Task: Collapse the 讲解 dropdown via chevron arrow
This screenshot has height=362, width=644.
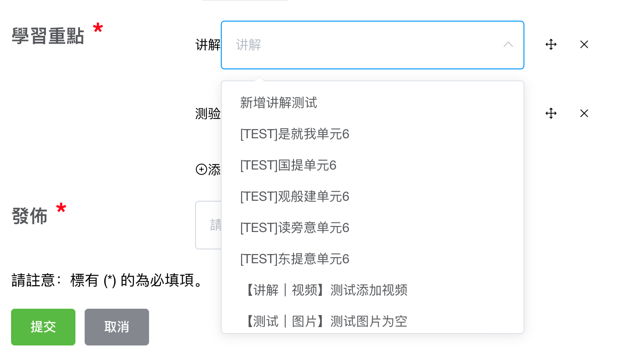Action: (508, 45)
